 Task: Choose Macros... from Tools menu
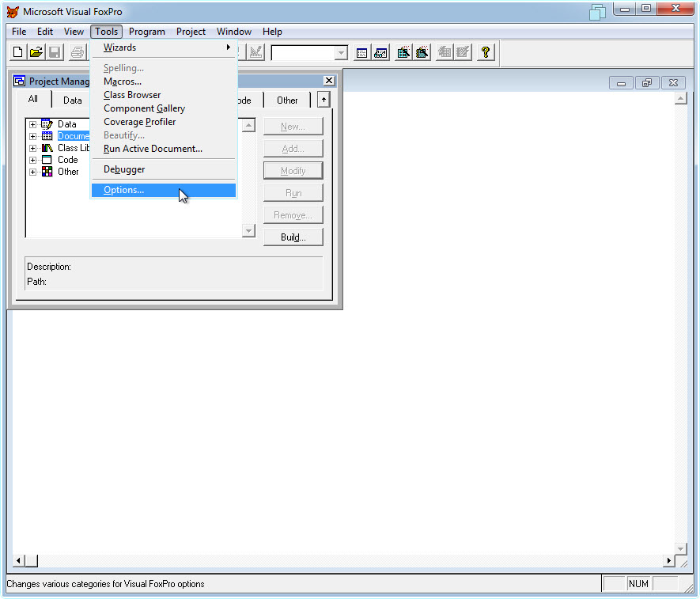pos(164,82)
